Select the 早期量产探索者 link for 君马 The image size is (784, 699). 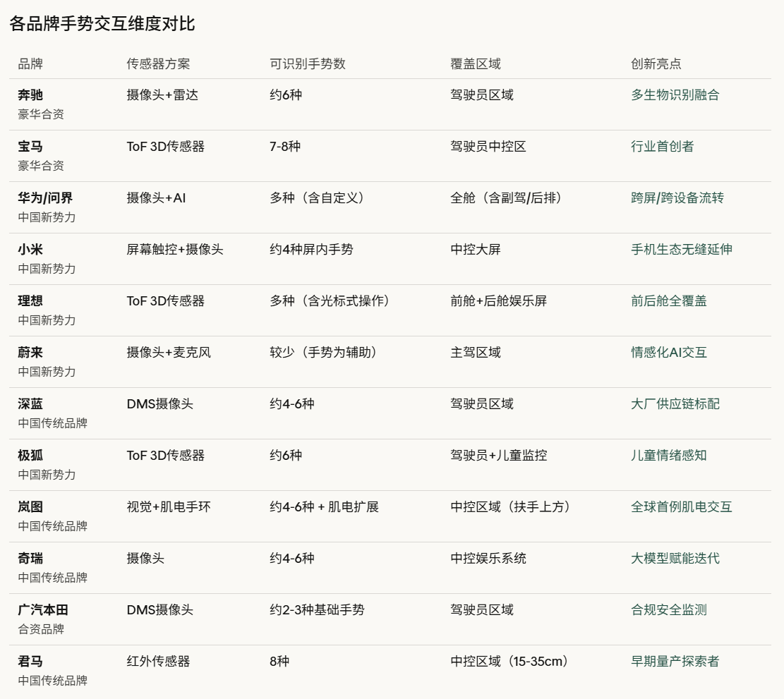[x=676, y=662]
